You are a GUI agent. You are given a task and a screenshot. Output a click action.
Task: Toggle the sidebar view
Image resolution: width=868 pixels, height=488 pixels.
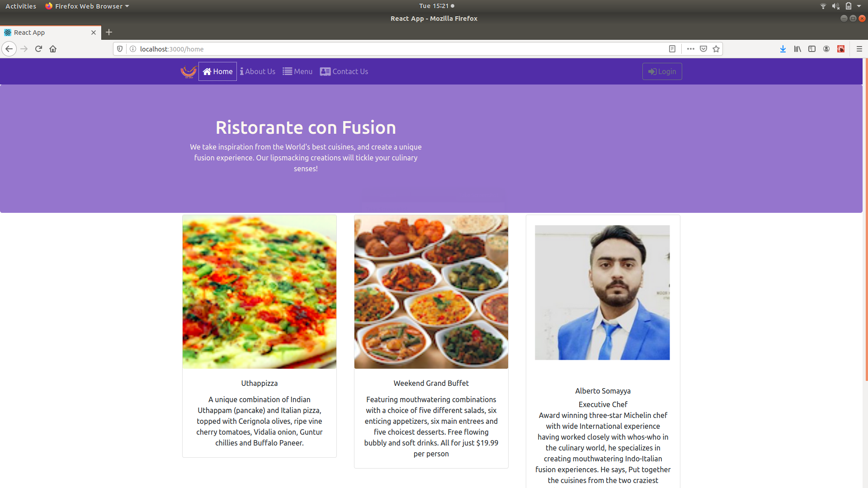(x=812, y=49)
